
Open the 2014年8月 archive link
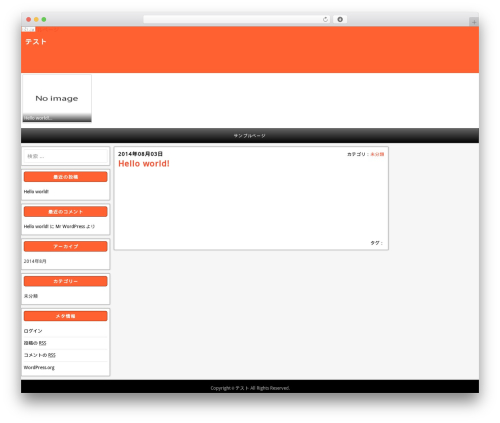pyautogui.click(x=35, y=261)
